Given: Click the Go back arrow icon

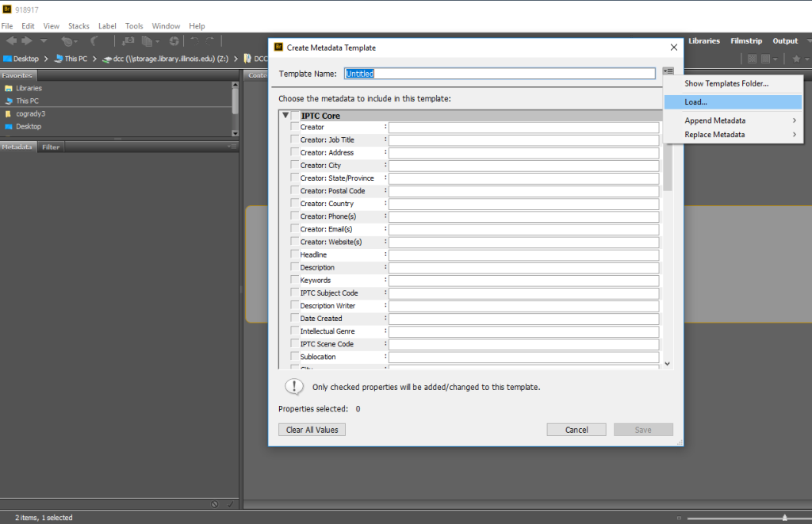Looking at the screenshot, I should (12, 41).
